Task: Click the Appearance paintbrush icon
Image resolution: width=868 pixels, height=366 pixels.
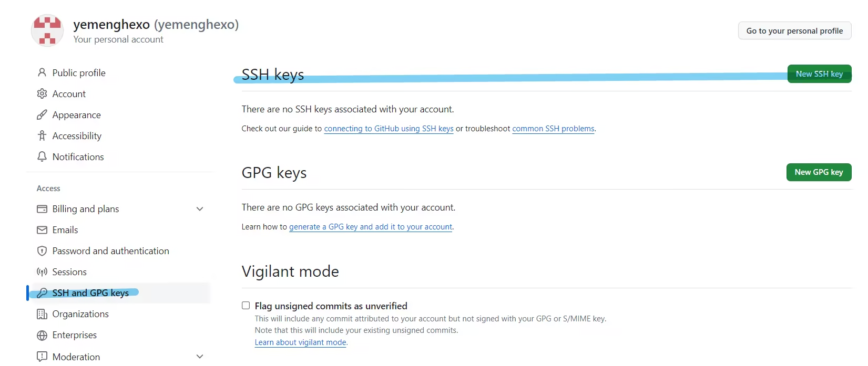Action: (x=42, y=114)
